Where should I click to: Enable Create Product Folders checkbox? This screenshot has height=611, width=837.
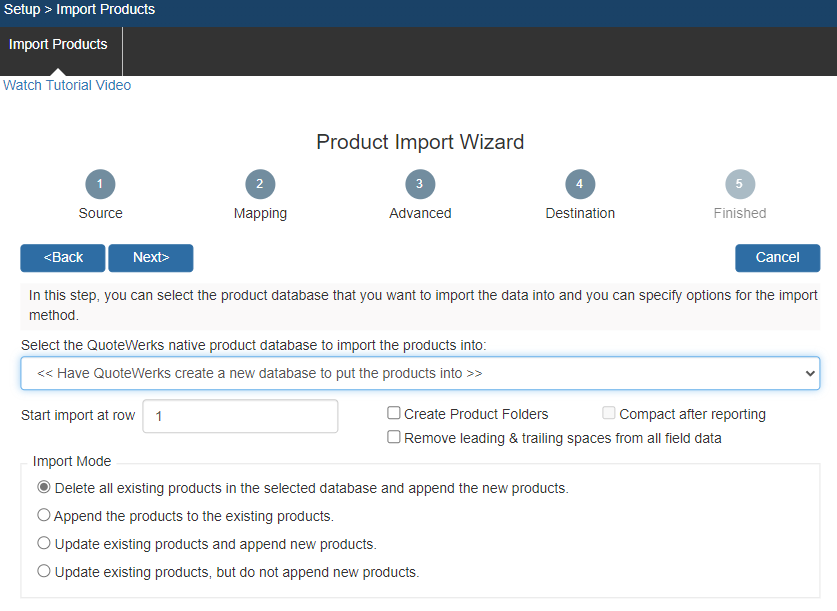coord(394,414)
